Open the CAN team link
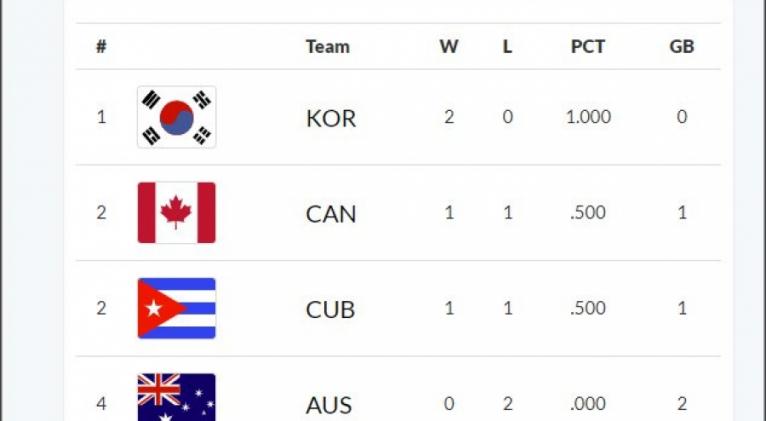766x421 pixels. 331,214
